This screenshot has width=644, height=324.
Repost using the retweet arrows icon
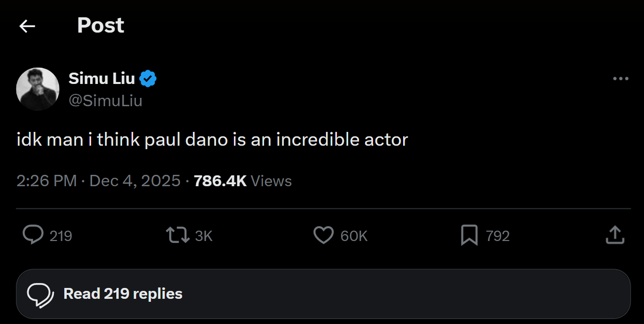coord(178,235)
